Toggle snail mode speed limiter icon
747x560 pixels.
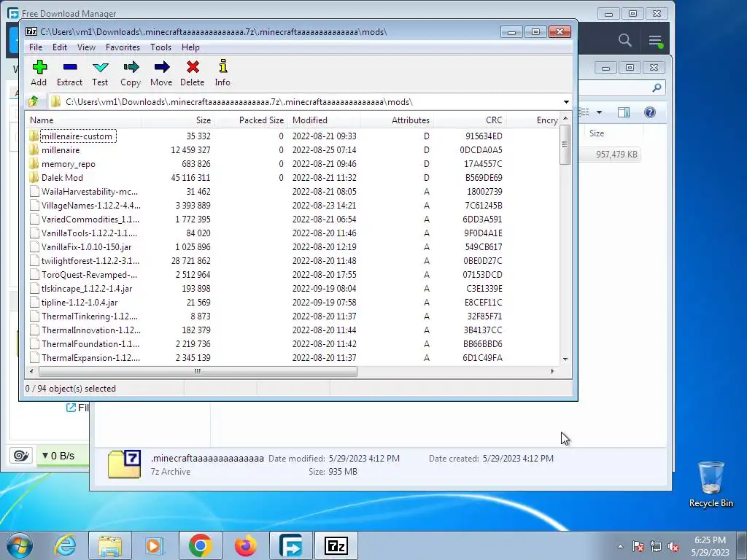[21, 456]
